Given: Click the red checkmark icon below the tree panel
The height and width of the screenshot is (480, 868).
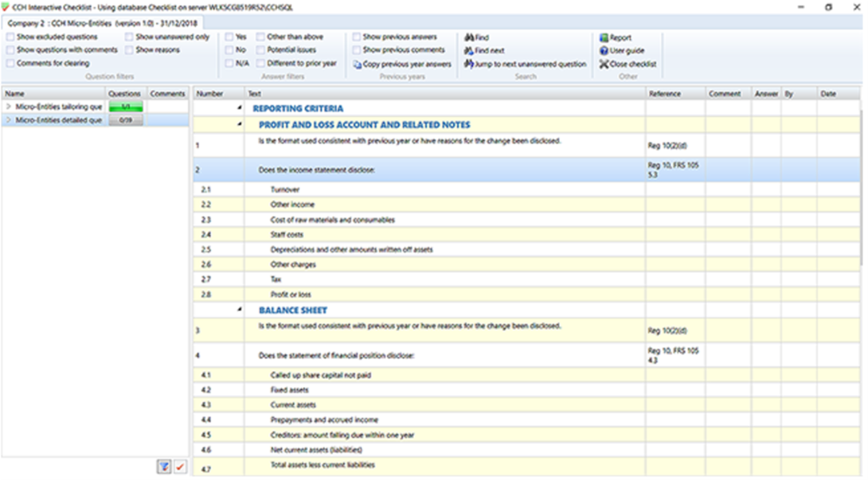Looking at the screenshot, I should click(180, 467).
